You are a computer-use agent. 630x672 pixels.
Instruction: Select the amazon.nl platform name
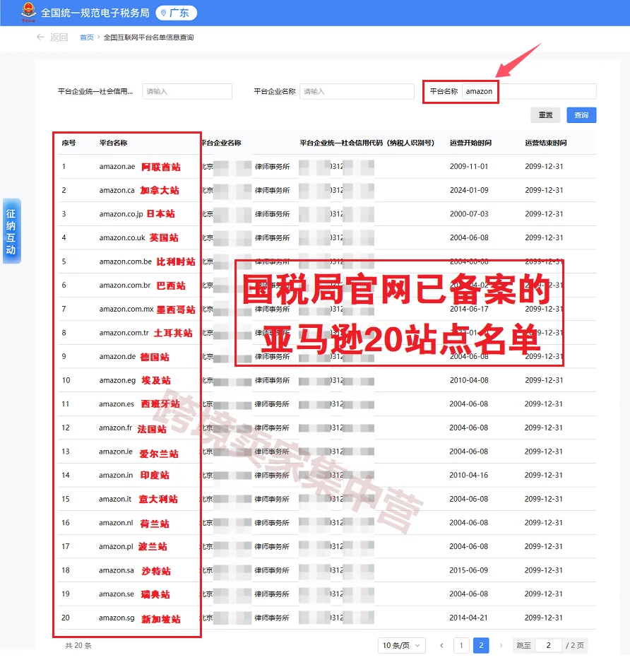tap(116, 523)
